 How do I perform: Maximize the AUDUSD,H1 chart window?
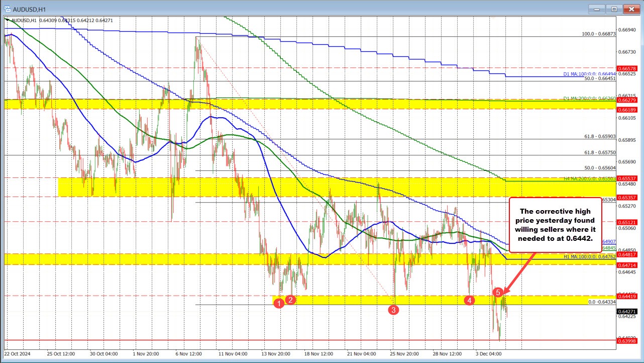pos(614,9)
